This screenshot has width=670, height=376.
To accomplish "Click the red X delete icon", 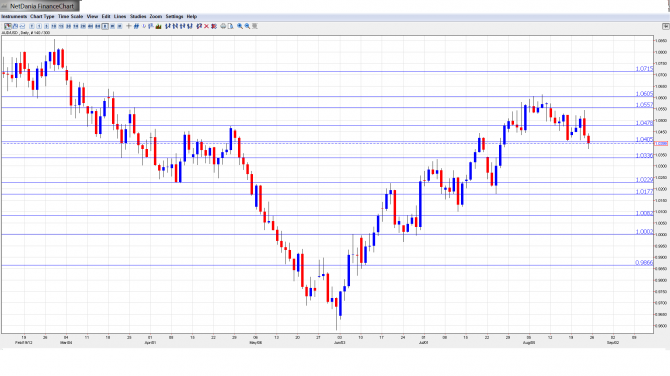I will click(x=206, y=26).
